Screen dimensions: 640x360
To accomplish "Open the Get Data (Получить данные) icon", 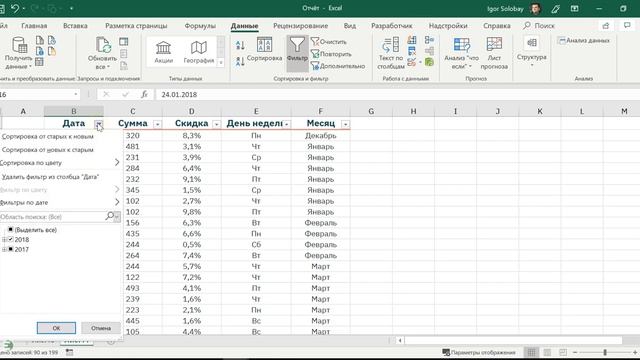I will [18, 53].
